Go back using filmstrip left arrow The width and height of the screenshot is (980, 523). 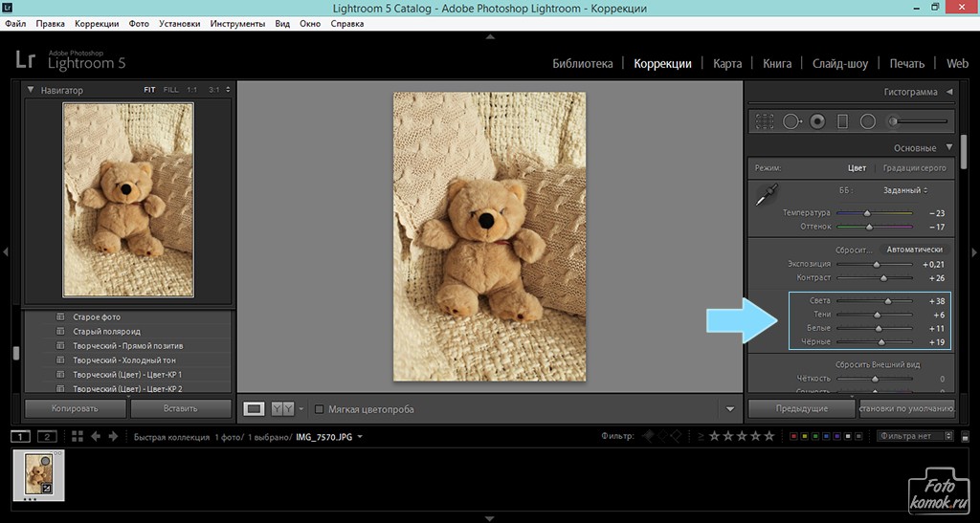pyautogui.click(x=96, y=436)
